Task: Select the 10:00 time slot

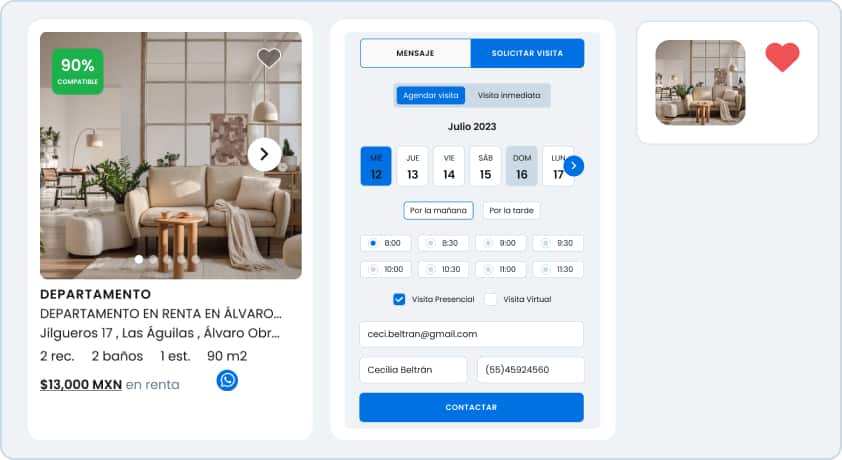Action: 386,269
